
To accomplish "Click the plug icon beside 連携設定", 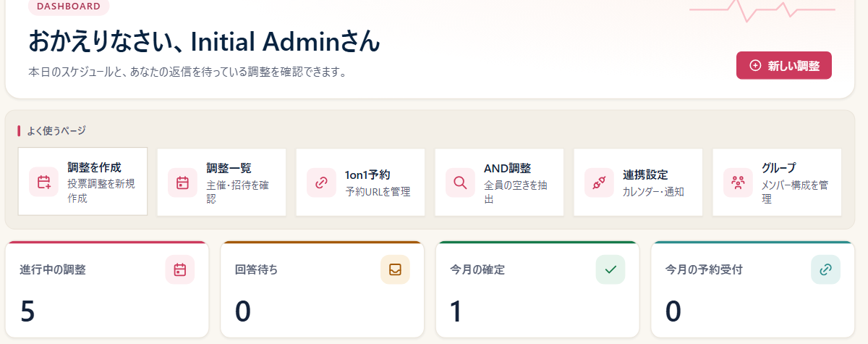I will [599, 182].
